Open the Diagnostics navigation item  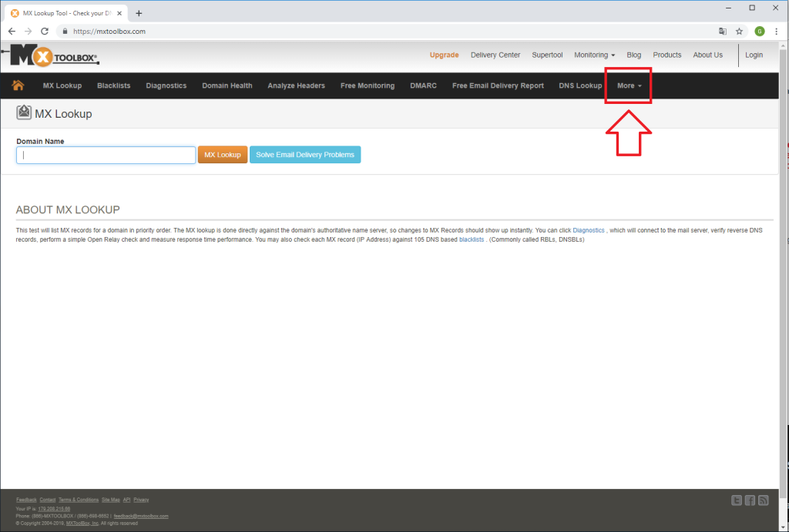pyautogui.click(x=166, y=85)
